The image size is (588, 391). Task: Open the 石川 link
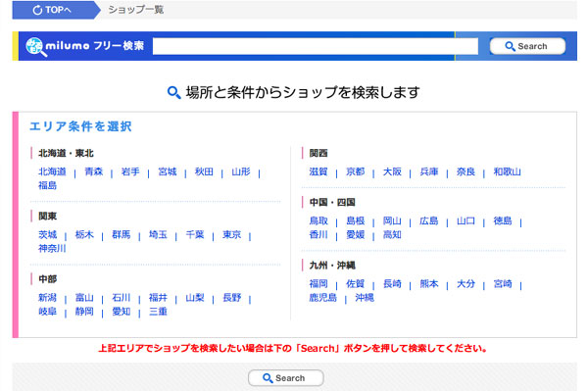click(x=122, y=298)
